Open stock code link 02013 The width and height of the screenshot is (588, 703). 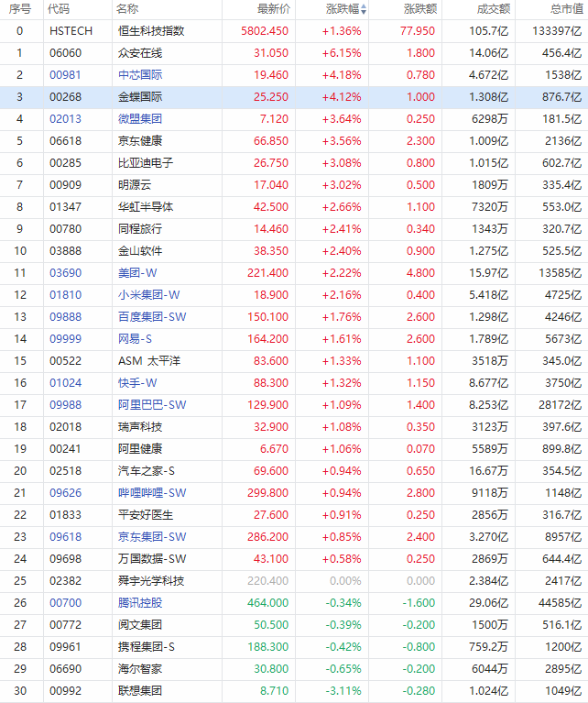tap(65, 119)
